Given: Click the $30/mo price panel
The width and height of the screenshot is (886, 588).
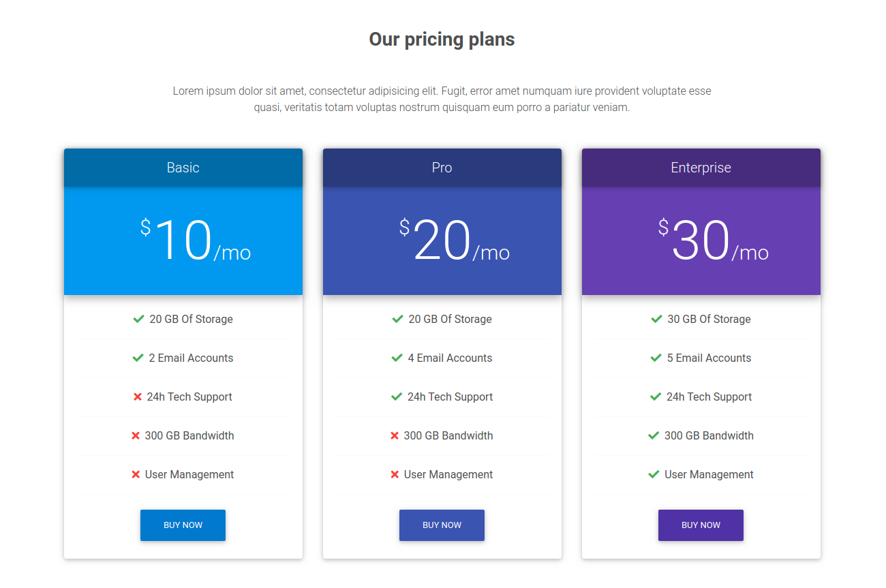Looking at the screenshot, I should pyautogui.click(x=701, y=241).
